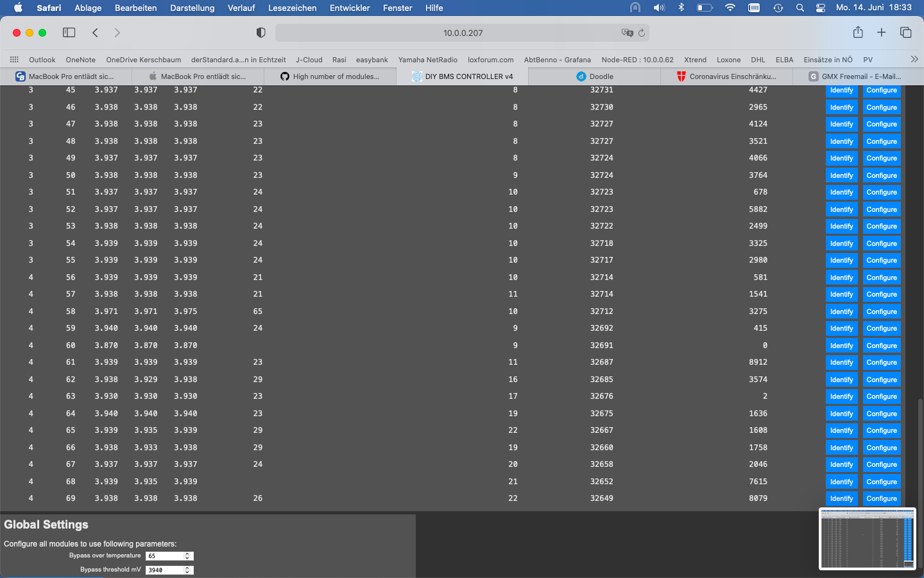This screenshot has width=924, height=578.
Task: Click Configure for module 60
Action: pyautogui.click(x=882, y=346)
